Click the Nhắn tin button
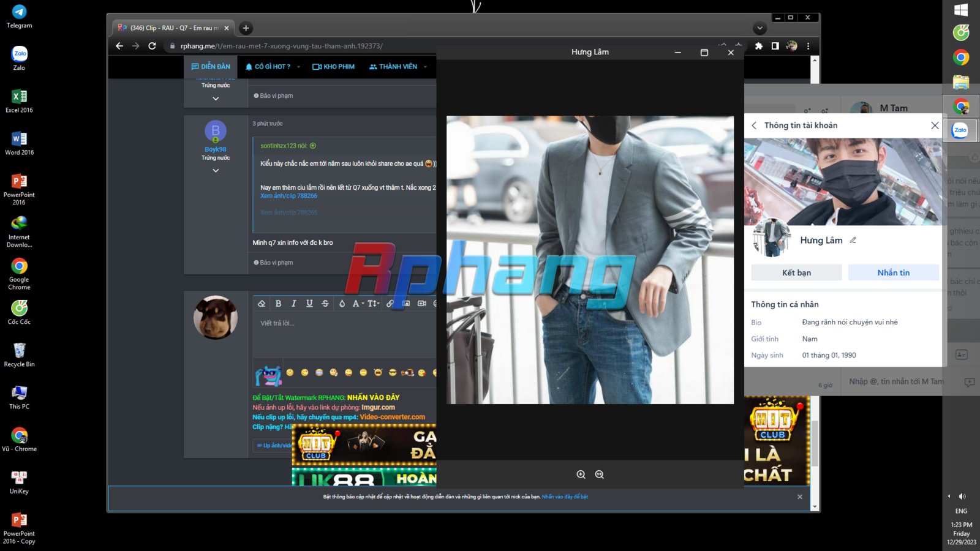 tap(893, 272)
